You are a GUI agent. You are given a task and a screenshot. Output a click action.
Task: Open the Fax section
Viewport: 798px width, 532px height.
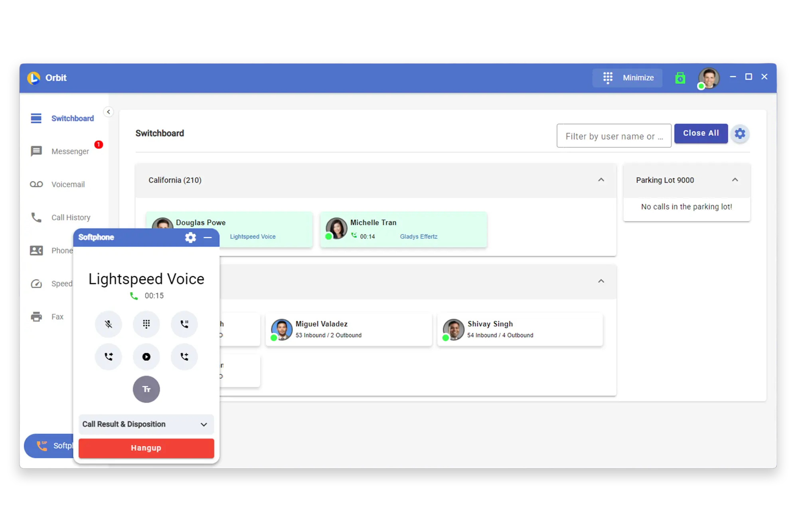pos(57,317)
